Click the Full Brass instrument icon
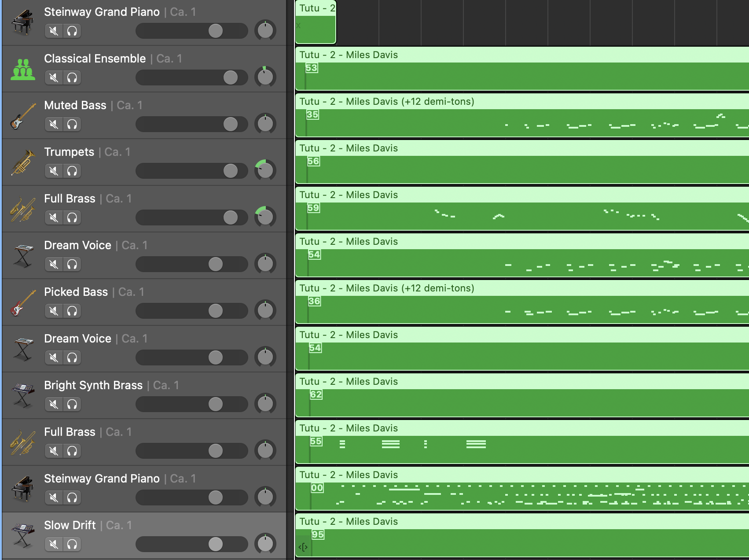 (x=22, y=209)
